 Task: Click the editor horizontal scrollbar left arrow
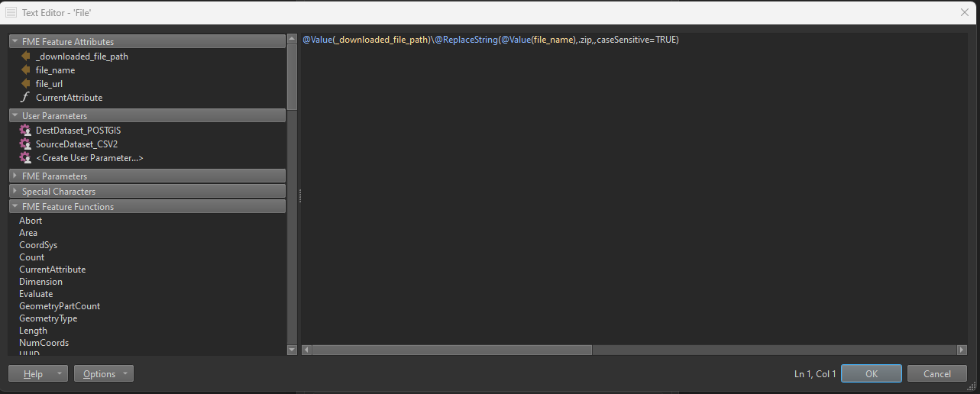[306, 350]
